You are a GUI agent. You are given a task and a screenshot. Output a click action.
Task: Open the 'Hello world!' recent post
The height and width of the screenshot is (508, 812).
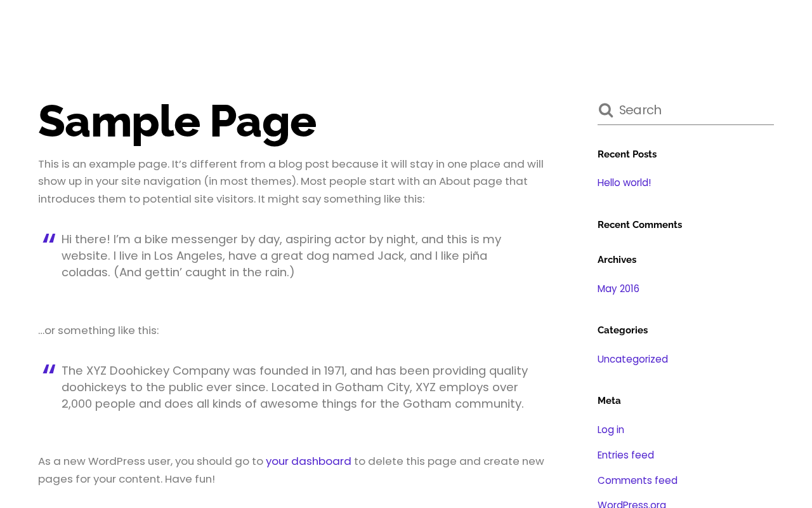(x=624, y=183)
